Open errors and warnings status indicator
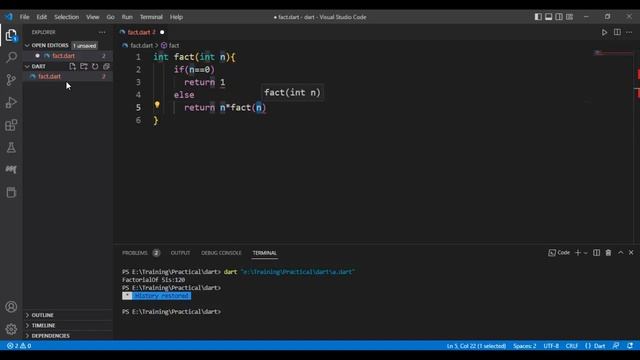Screen dimensions: 640x360 19,346
